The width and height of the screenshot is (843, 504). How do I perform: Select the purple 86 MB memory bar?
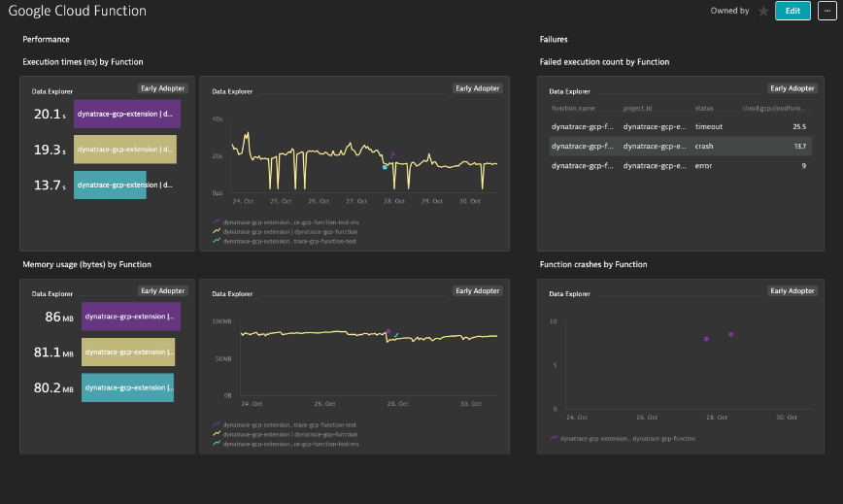point(131,317)
